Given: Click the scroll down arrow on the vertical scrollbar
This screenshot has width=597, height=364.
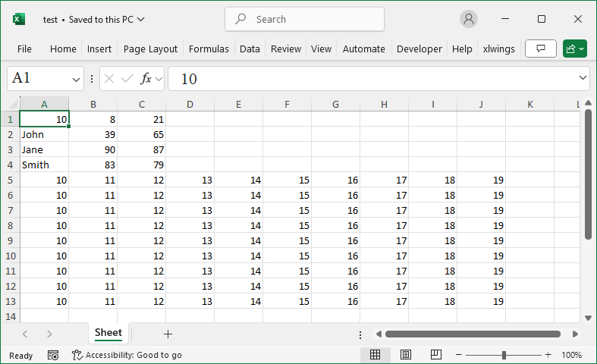Looking at the screenshot, I should pos(588,318).
